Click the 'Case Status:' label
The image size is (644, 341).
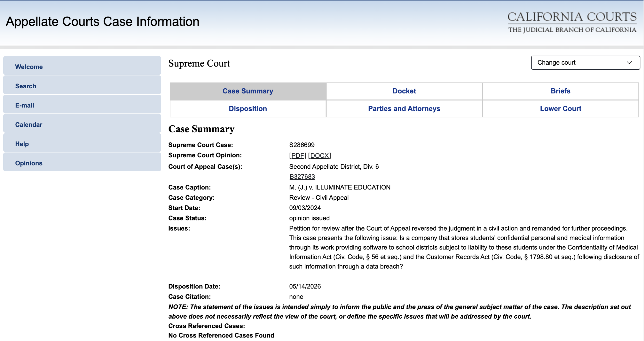click(x=187, y=218)
